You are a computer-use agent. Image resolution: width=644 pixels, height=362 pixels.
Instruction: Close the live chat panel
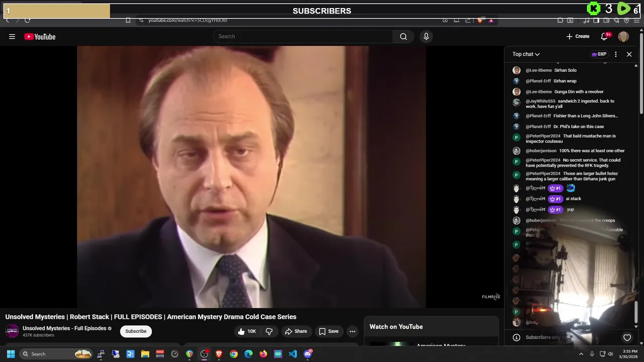tap(629, 54)
